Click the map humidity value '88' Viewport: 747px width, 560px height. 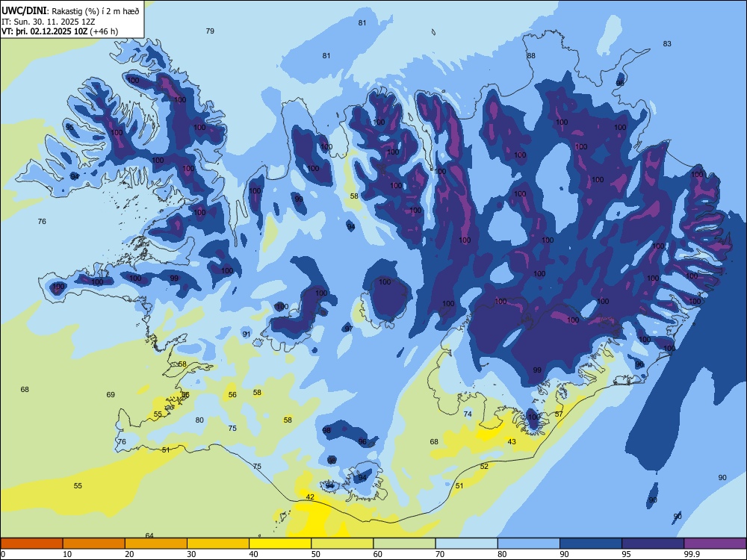[x=530, y=56]
